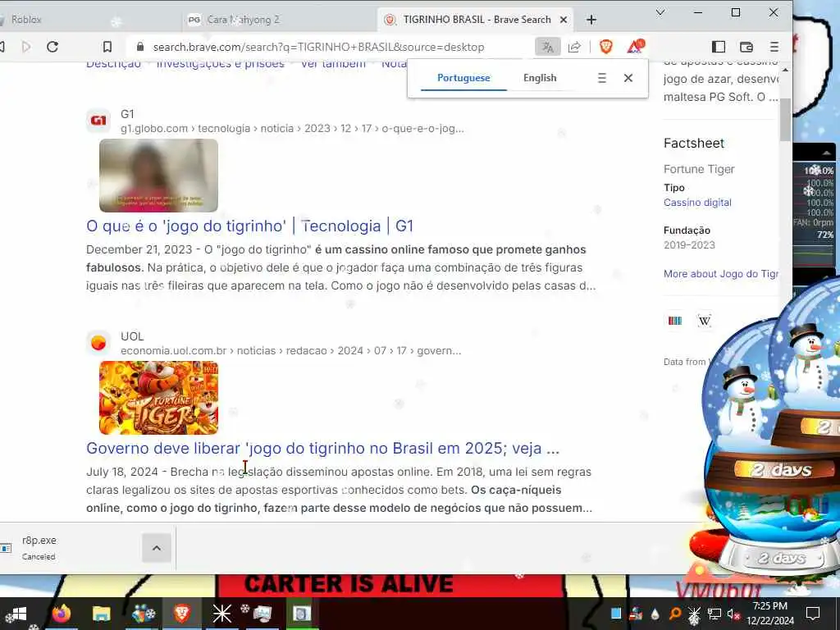
Task: Click the taskbar clock showing 7:25 PM
Action: (x=770, y=614)
